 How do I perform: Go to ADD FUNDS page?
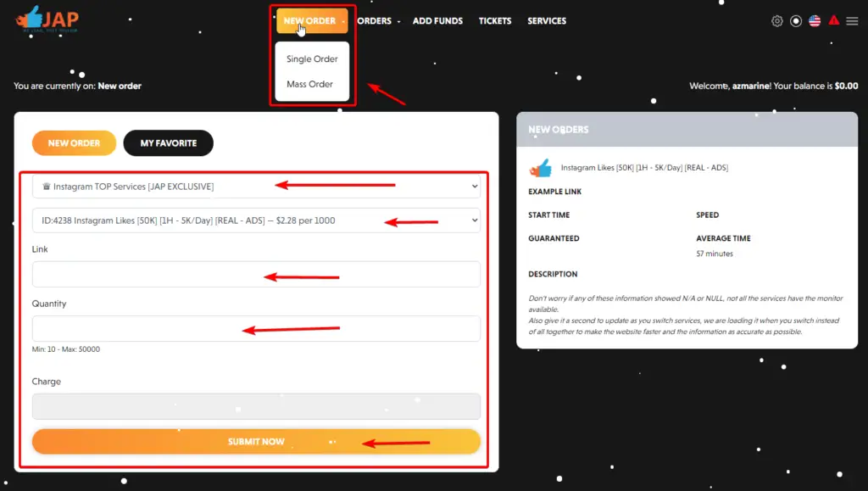point(437,21)
